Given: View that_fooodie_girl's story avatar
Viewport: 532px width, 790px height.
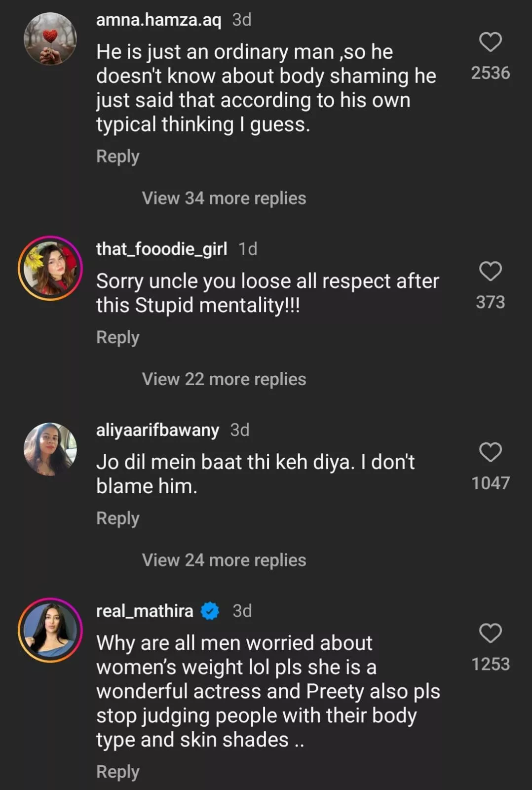Looking at the screenshot, I should point(50,269).
